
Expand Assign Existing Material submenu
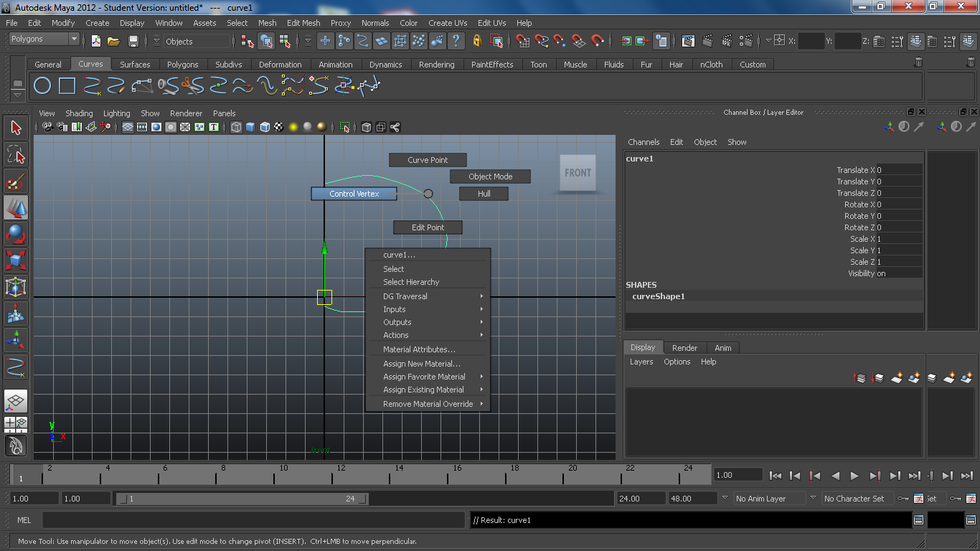tap(428, 390)
